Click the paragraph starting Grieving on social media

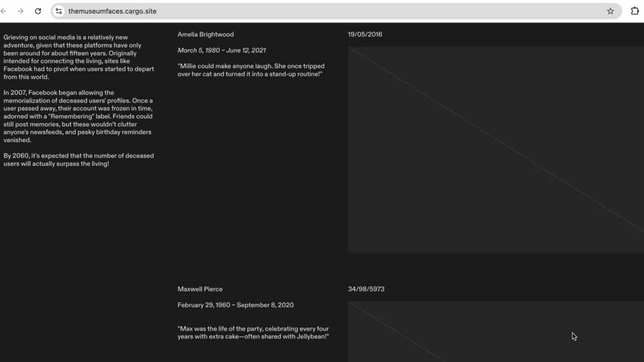pyautogui.click(x=79, y=57)
